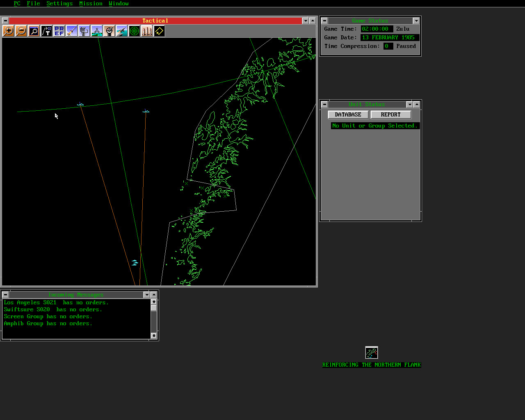525x420 pixels.
Task: Select the zoom window tool icon
Action: click(x=34, y=31)
